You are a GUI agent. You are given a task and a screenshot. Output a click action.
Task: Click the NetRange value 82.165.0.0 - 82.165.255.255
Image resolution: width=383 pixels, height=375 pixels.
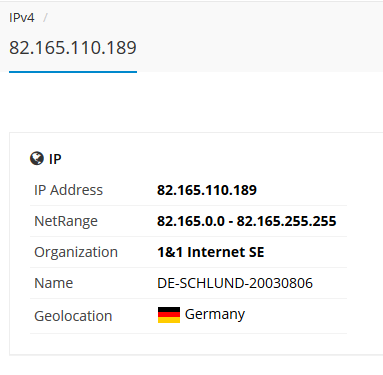[x=247, y=221]
